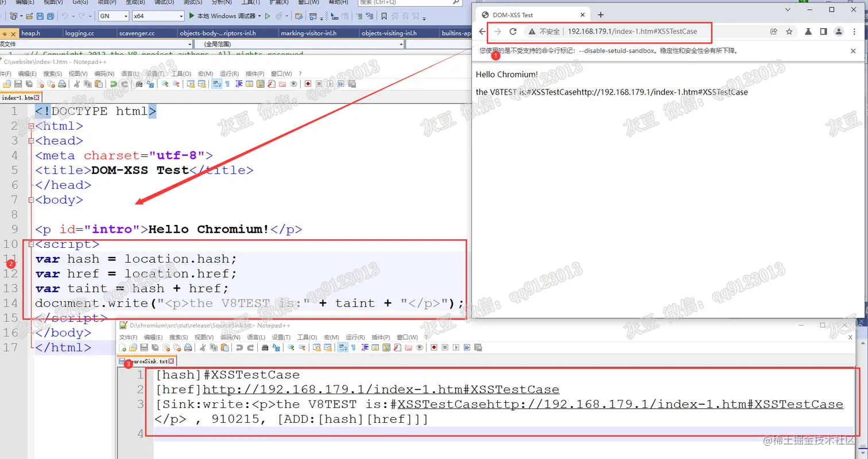Toggle word wrap in index-1.htm Notepad++ toolbar
868x459 pixels.
[x=217, y=84]
